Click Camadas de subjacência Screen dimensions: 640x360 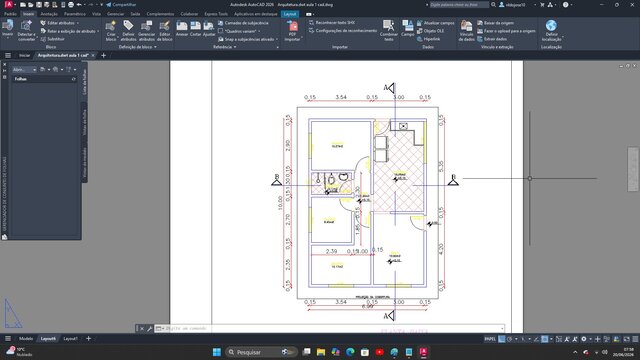[243, 23]
